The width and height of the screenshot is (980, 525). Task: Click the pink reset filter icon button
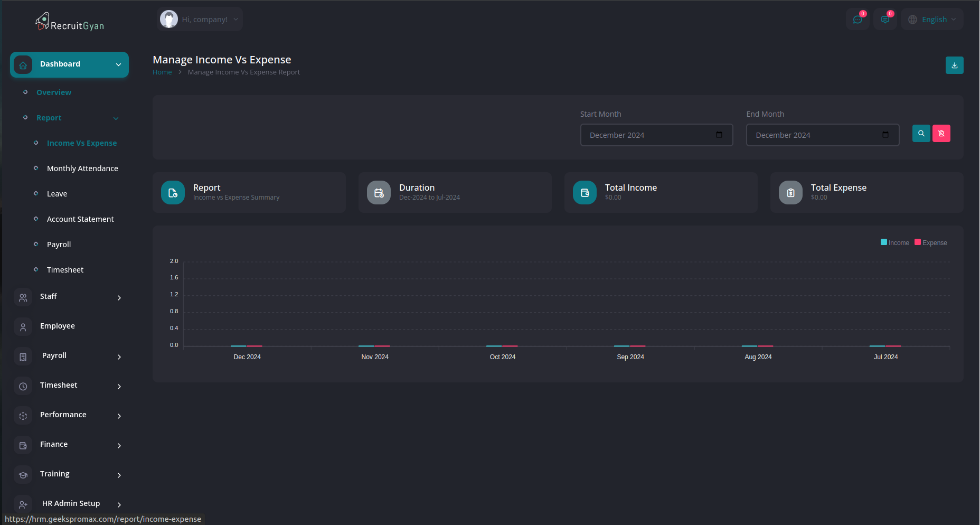coord(941,134)
